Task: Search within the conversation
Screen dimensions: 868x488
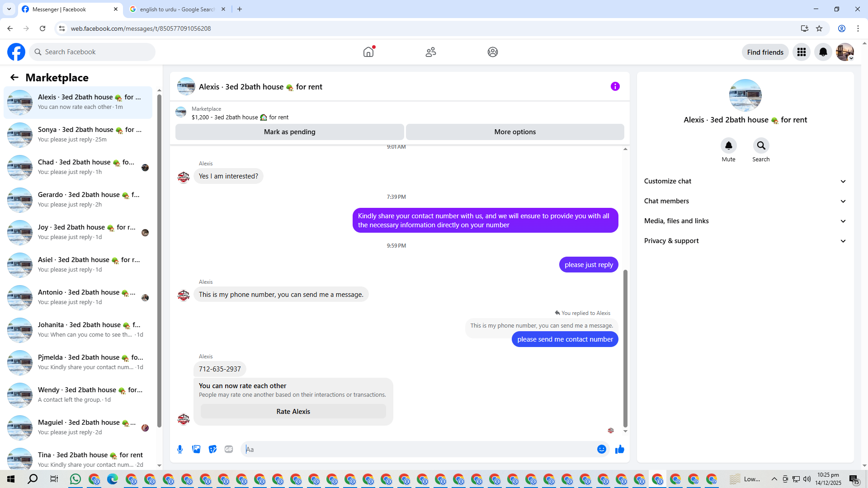Action: (x=761, y=146)
